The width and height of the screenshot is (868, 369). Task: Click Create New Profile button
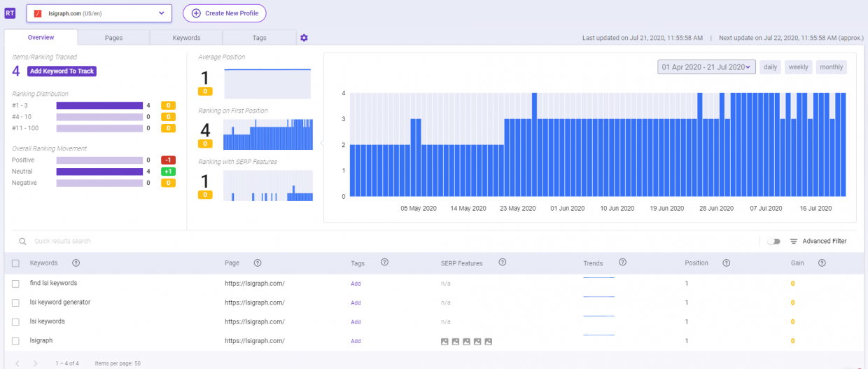click(x=224, y=13)
